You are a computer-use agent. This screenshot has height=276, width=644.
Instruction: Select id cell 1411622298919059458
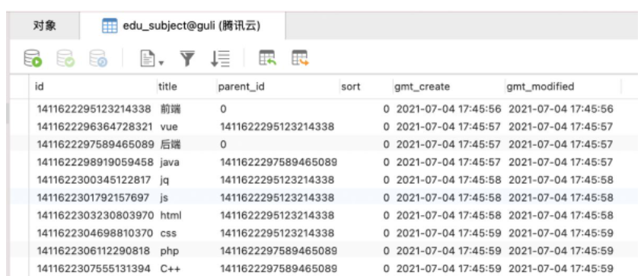point(95,162)
